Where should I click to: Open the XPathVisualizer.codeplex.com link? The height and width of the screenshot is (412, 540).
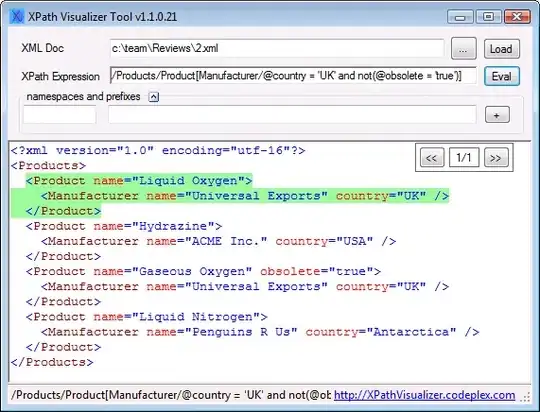(x=424, y=395)
